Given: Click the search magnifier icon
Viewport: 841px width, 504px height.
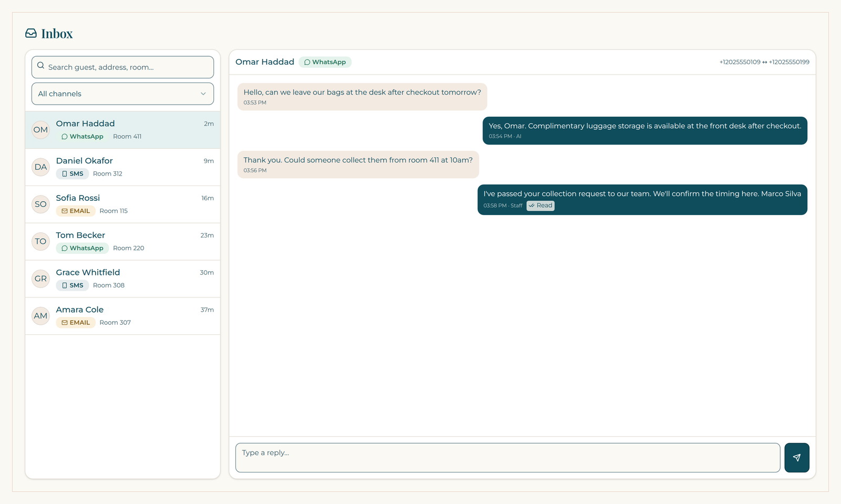Looking at the screenshot, I should pos(41,66).
